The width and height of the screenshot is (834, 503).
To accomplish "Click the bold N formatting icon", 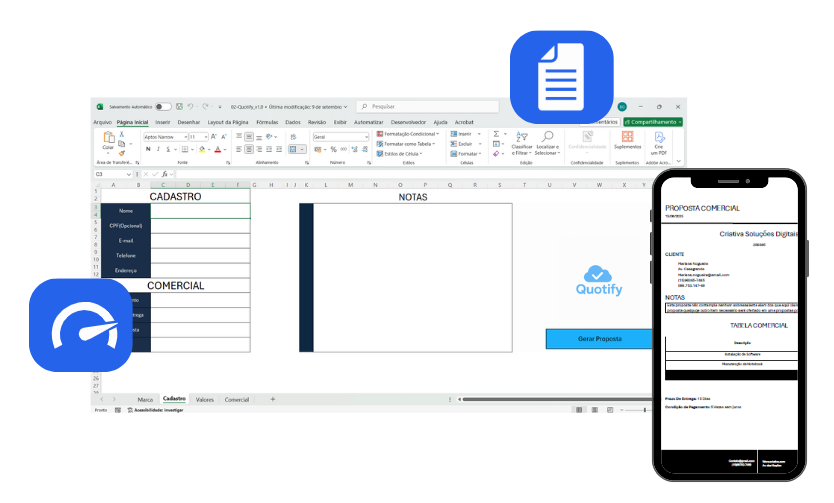I will (147, 149).
